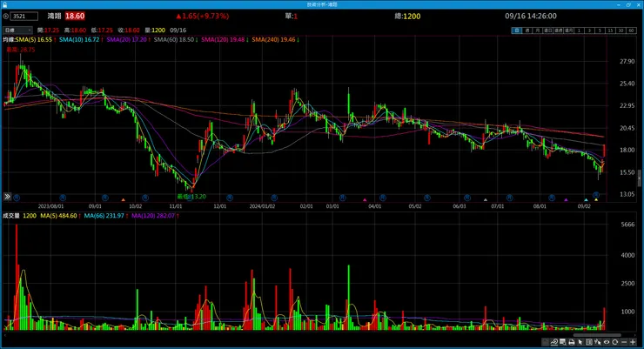Switch to the 週 weekly period tab
The width and height of the screenshot is (644, 349).
[527, 30]
